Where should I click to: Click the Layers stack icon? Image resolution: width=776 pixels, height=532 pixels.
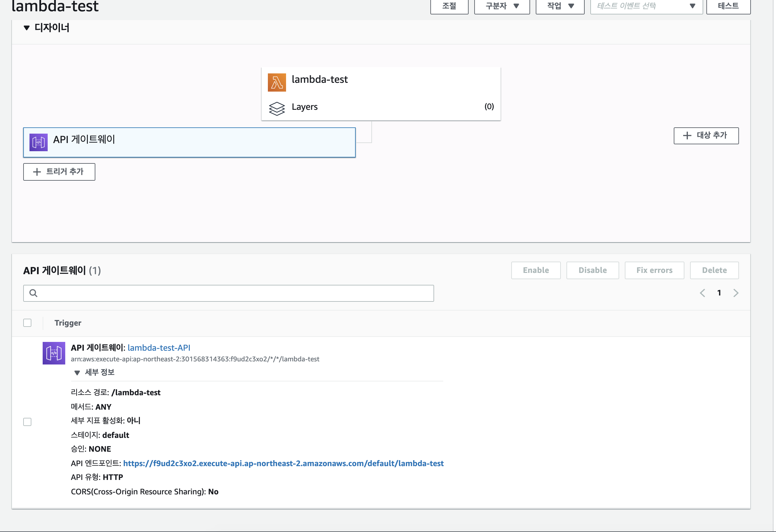[277, 109]
